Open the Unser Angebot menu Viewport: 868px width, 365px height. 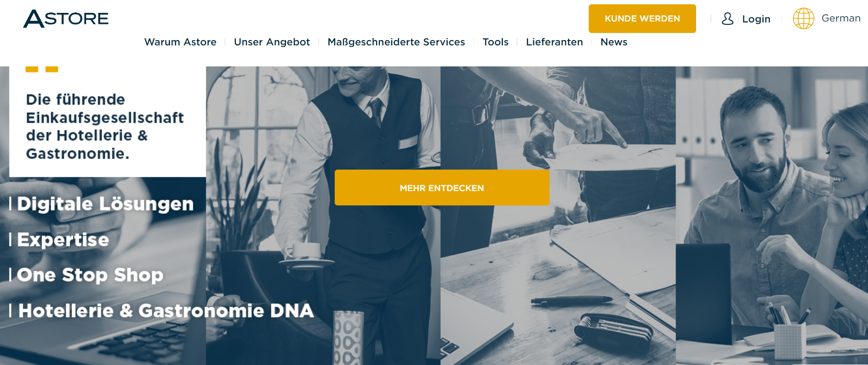pos(272,42)
